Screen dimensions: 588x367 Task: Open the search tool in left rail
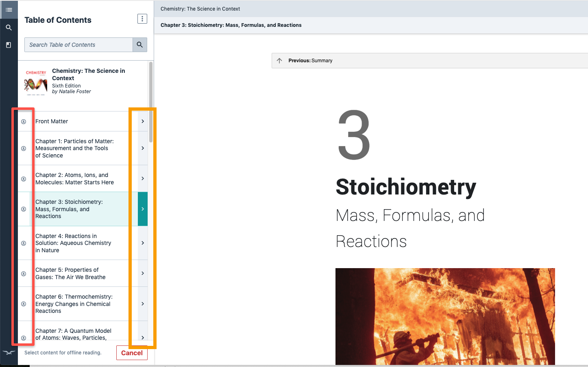9,28
